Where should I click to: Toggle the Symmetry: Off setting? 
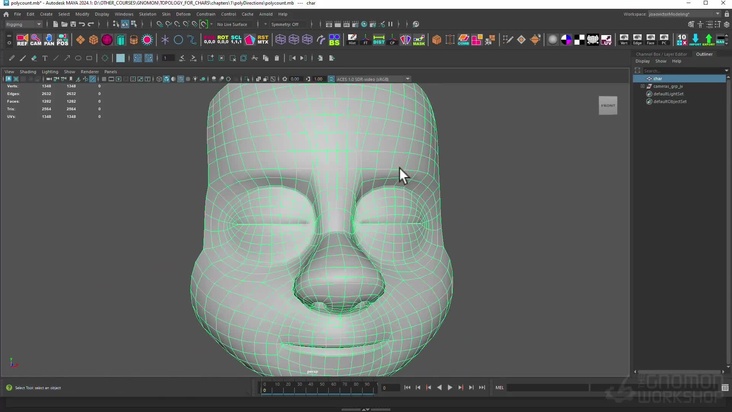[x=284, y=24]
